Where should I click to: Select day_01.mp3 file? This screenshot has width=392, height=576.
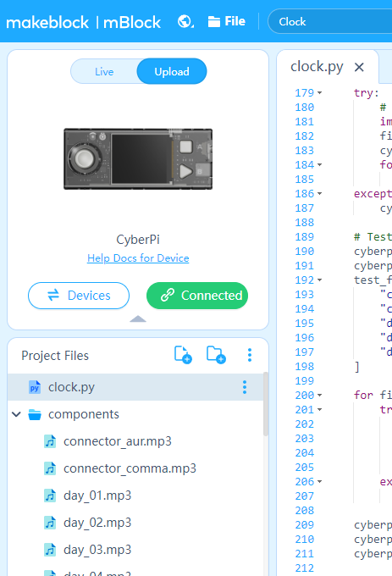[135, 496]
